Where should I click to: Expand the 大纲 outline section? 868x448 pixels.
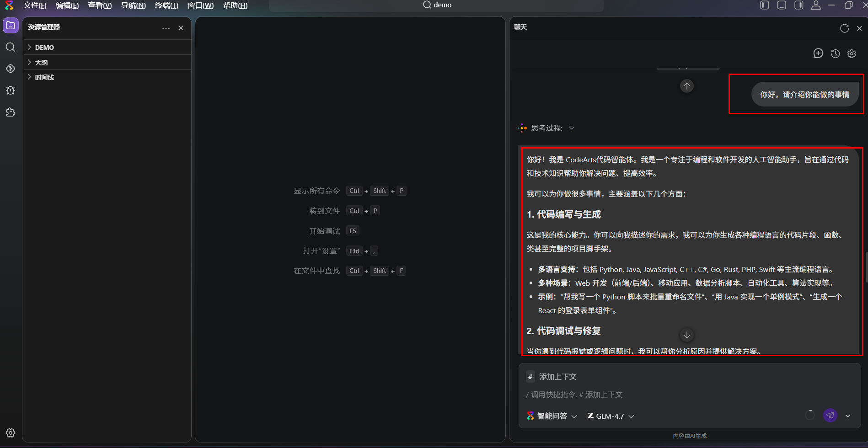pos(107,63)
